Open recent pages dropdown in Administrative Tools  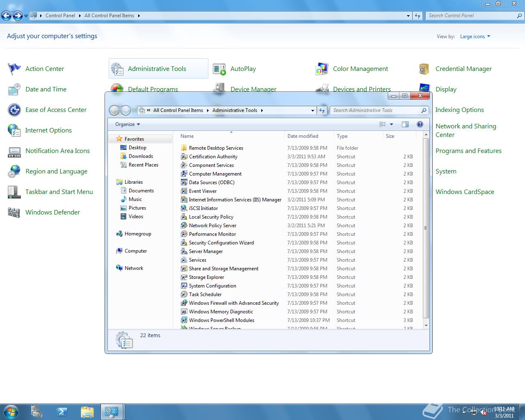134,110
